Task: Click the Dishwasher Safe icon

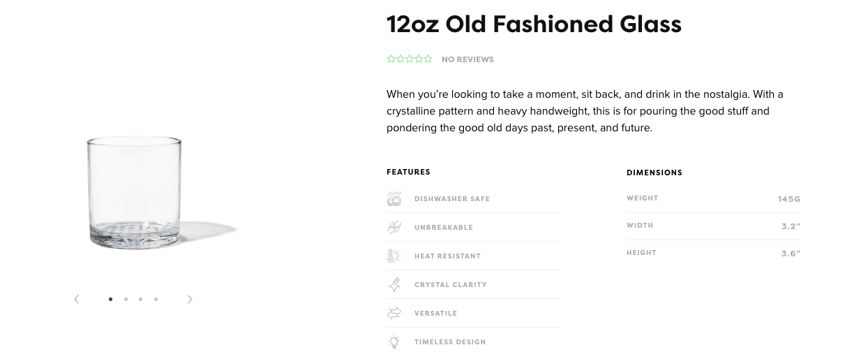Action: [x=394, y=198]
